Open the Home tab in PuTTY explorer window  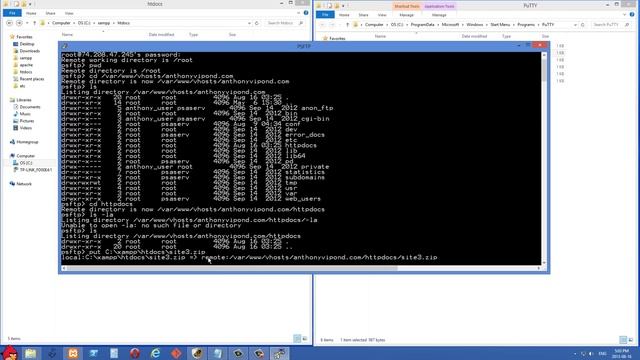pos(344,15)
